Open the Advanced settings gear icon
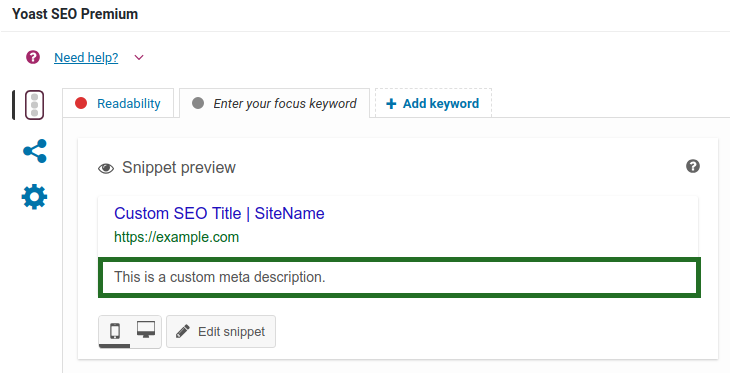The height and width of the screenshot is (373, 730). [x=34, y=197]
